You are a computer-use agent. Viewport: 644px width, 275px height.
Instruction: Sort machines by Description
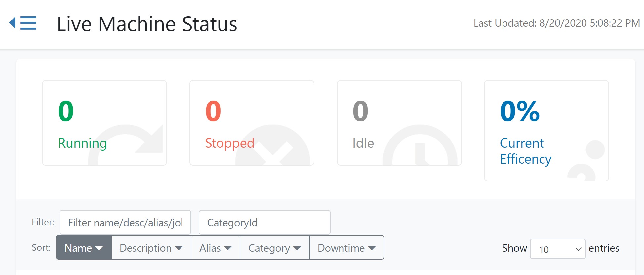151,248
